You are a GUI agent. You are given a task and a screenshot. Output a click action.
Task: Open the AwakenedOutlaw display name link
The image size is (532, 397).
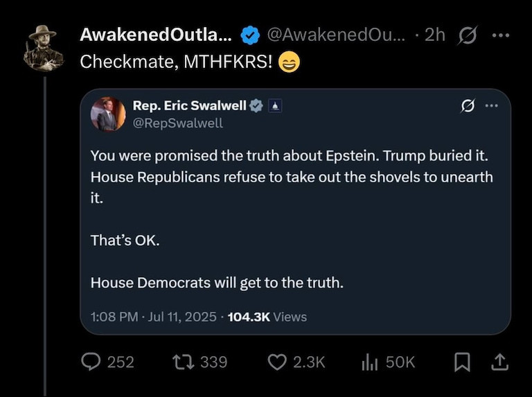pyautogui.click(x=155, y=35)
